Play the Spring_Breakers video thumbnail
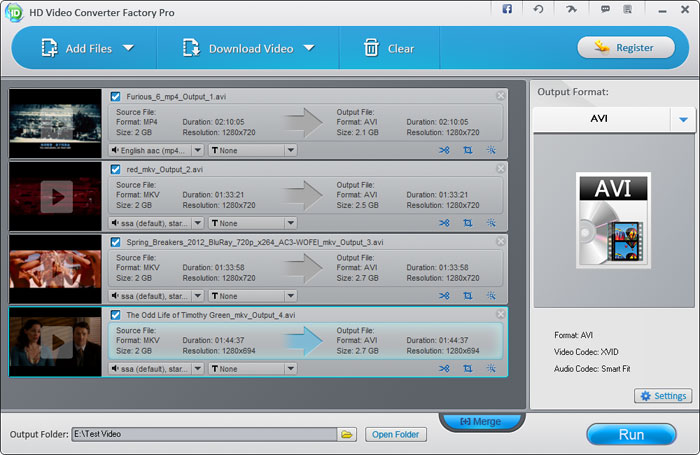The image size is (700, 455). point(55,269)
